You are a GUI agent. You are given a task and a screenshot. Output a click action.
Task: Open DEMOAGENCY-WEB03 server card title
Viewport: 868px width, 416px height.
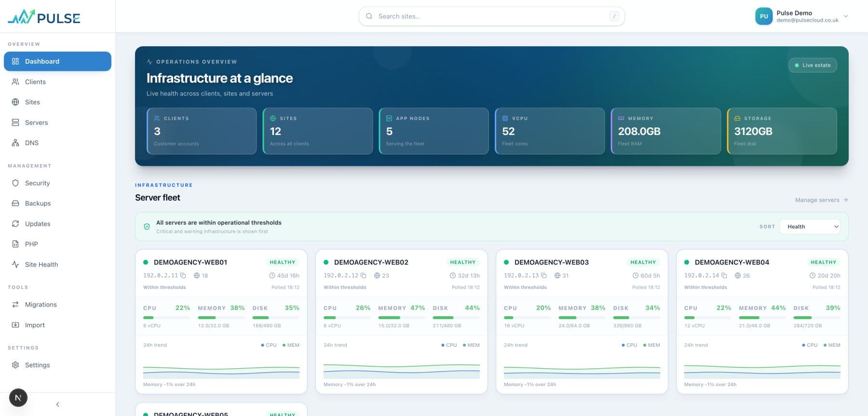click(551, 262)
